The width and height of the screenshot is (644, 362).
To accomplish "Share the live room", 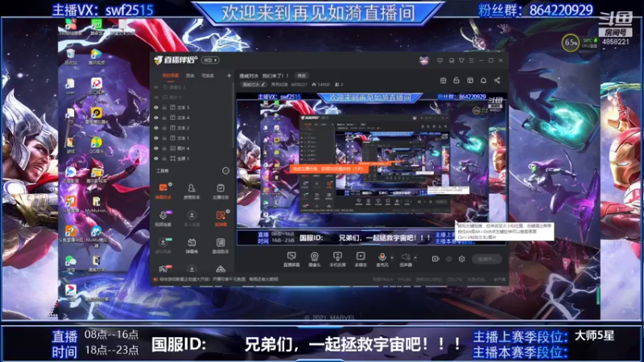I will click(x=497, y=80).
